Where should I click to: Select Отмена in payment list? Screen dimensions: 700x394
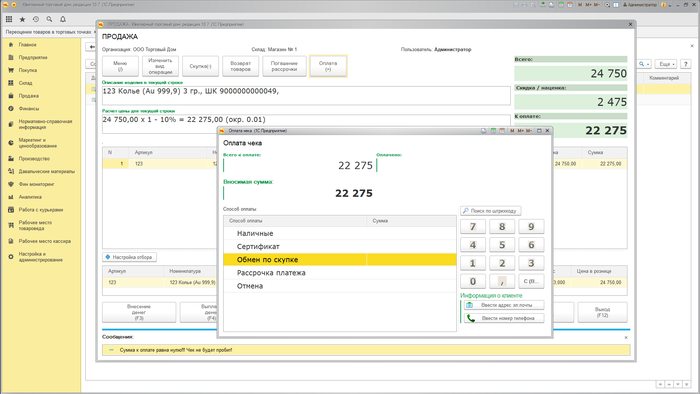point(340,286)
